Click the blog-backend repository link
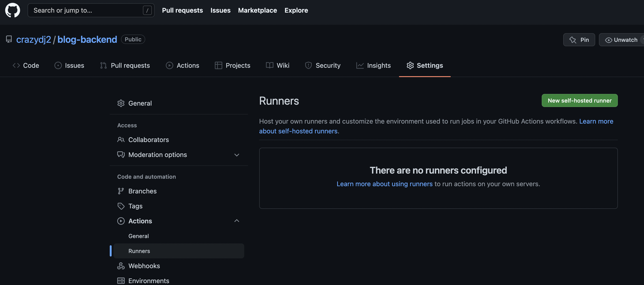This screenshot has width=644, height=285. click(87, 39)
